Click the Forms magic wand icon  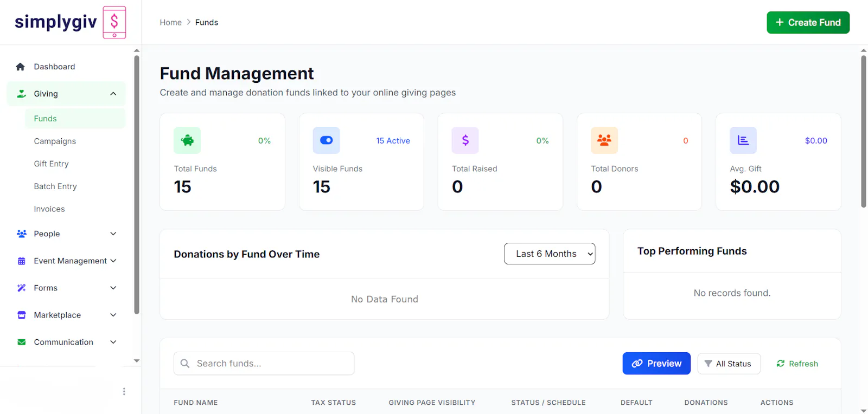point(22,288)
